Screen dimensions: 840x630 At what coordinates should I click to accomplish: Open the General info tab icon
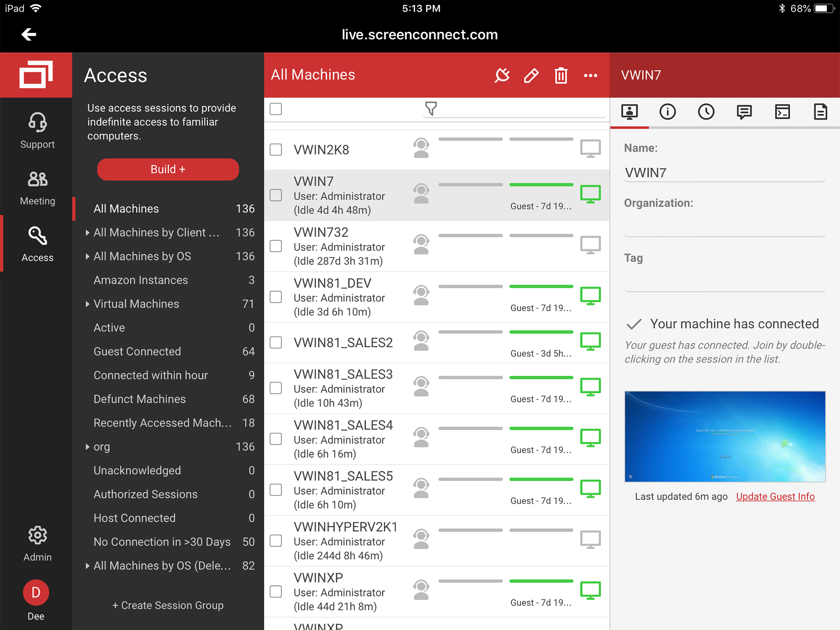coord(668,112)
